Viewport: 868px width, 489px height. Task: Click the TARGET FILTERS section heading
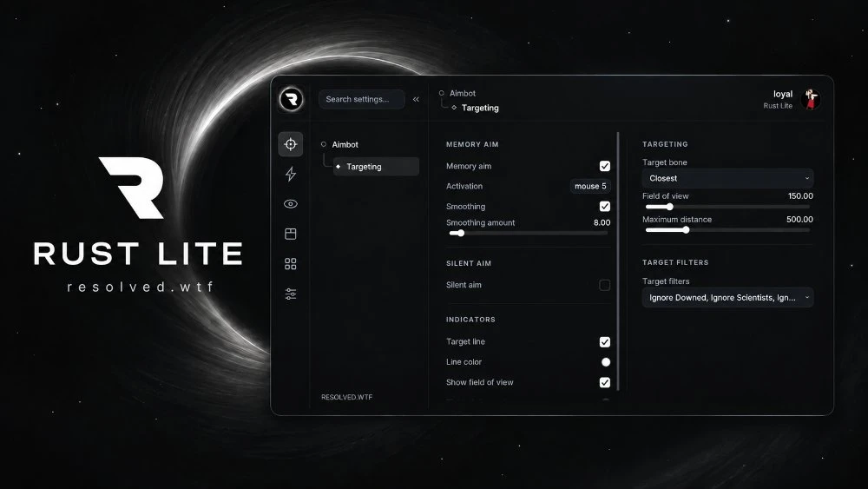click(675, 262)
